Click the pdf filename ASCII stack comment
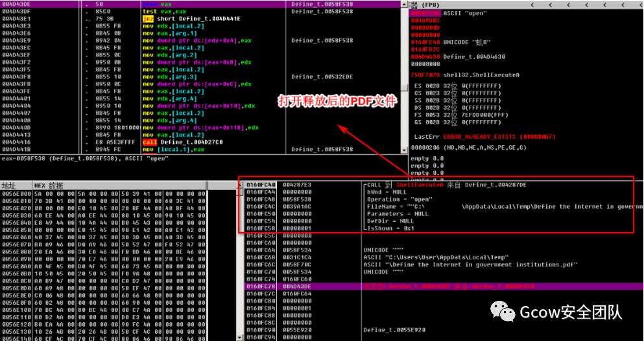 pos(471,265)
